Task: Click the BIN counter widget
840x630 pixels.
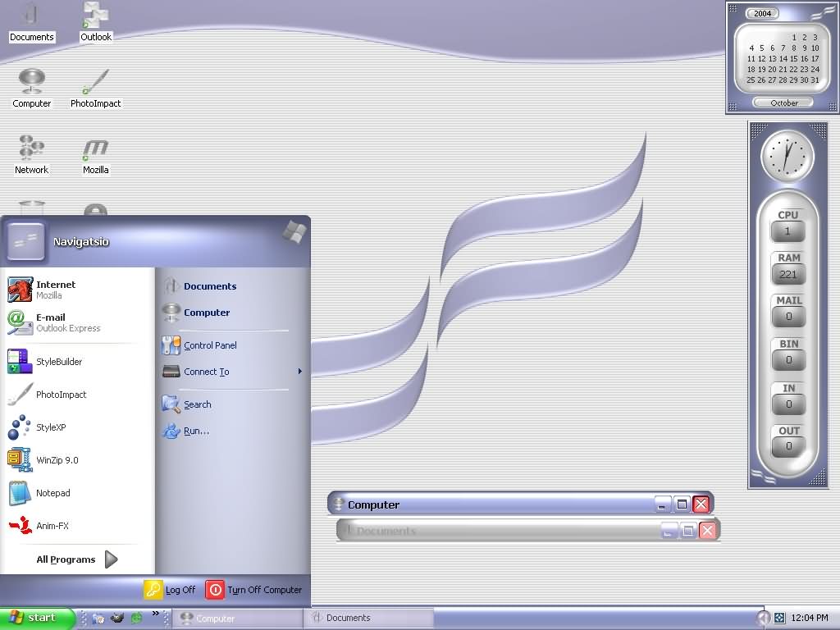Action: click(788, 360)
